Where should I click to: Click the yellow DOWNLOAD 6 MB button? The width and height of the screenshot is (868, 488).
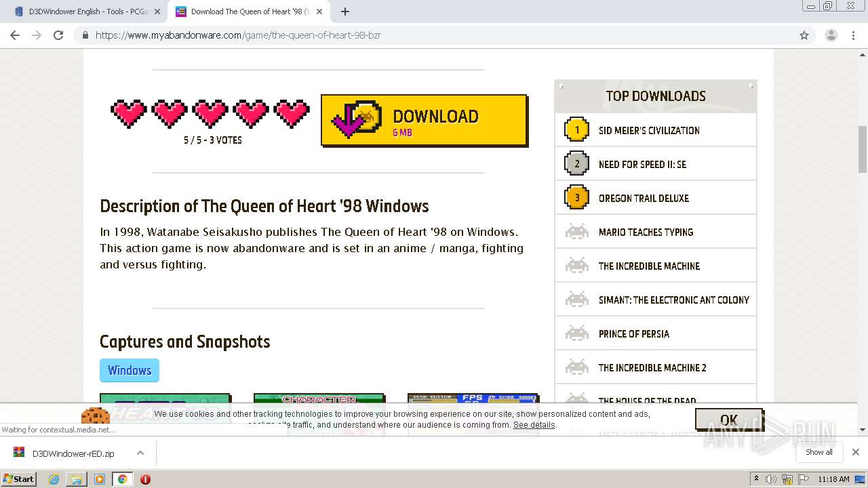[425, 121]
